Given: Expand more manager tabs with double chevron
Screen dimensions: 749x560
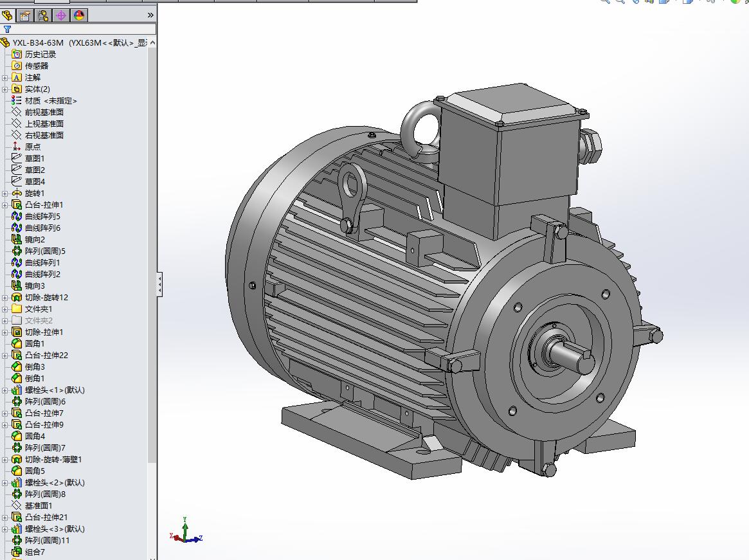Looking at the screenshot, I should (150, 15).
